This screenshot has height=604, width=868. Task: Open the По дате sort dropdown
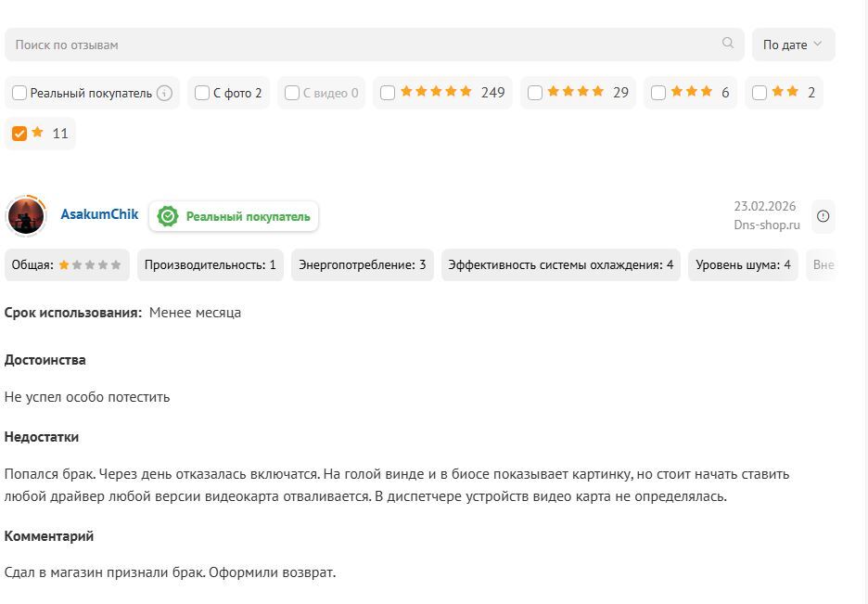[x=793, y=45]
